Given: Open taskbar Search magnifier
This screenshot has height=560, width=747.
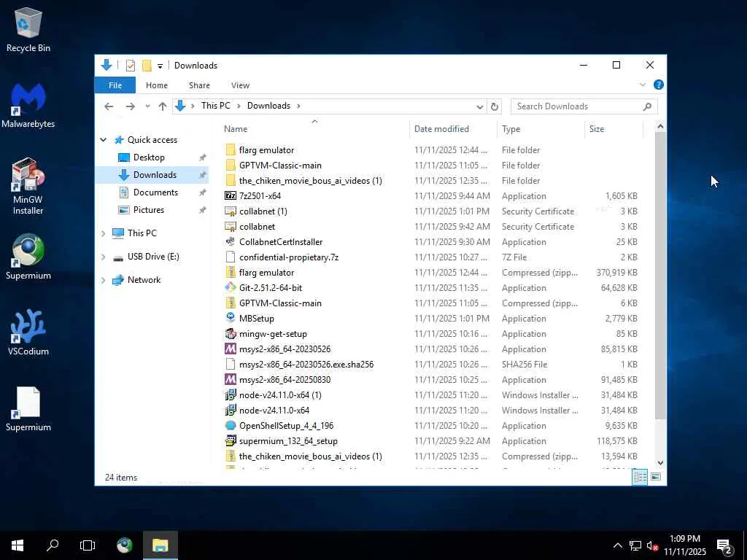Looking at the screenshot, I should pos(53,545).
